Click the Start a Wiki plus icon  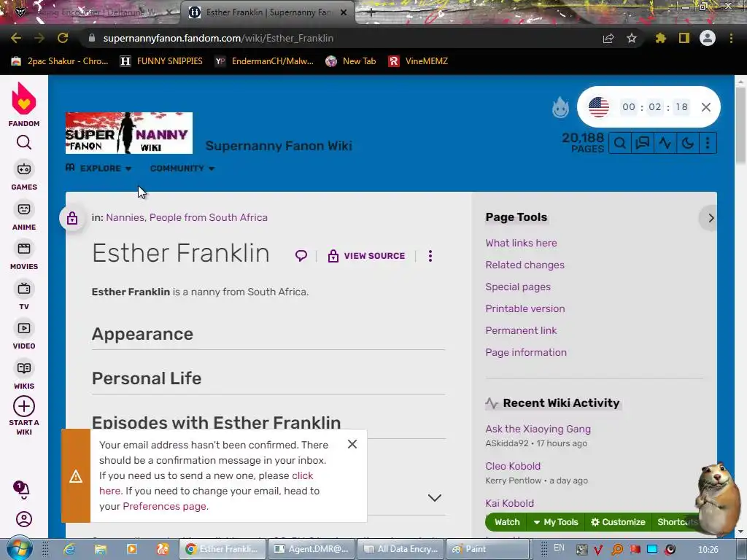point(24,407)
